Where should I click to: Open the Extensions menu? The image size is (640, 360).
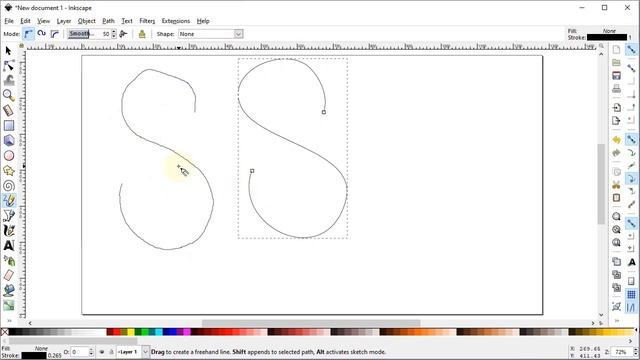[x=176, y=21]
